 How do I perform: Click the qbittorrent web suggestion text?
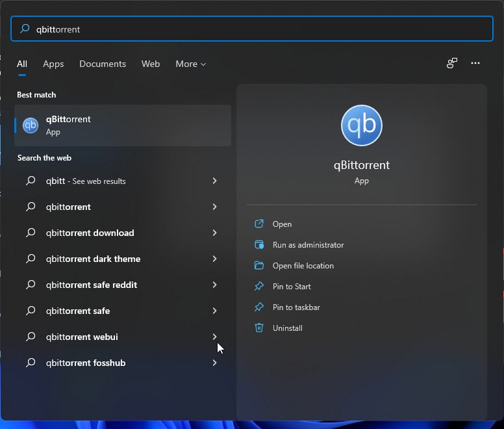pyautogui.click(x=68, y=207)
